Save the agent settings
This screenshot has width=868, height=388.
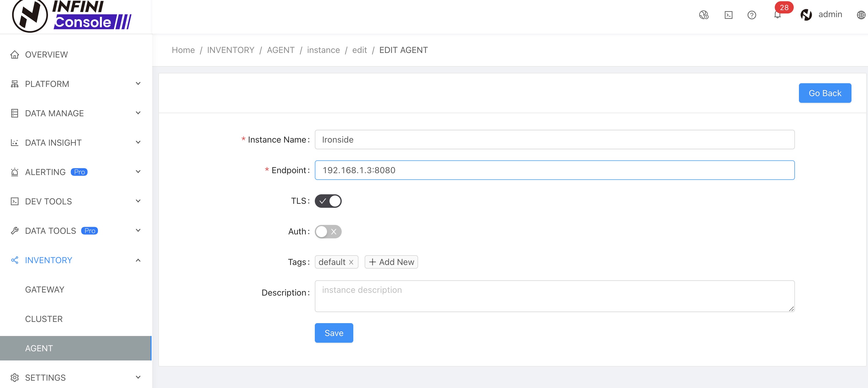point(333,333)
